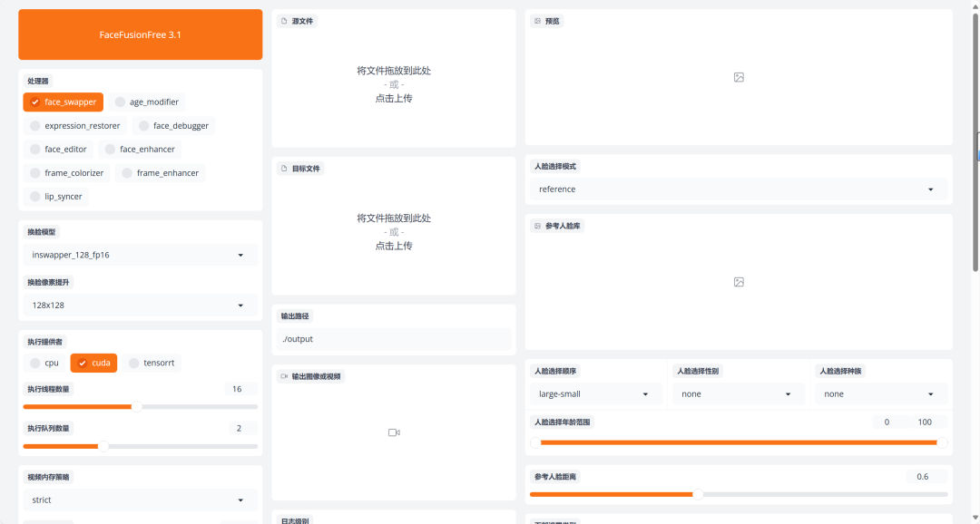
Task: Click the image icon beside 预览 label
Action: point(537,21)
